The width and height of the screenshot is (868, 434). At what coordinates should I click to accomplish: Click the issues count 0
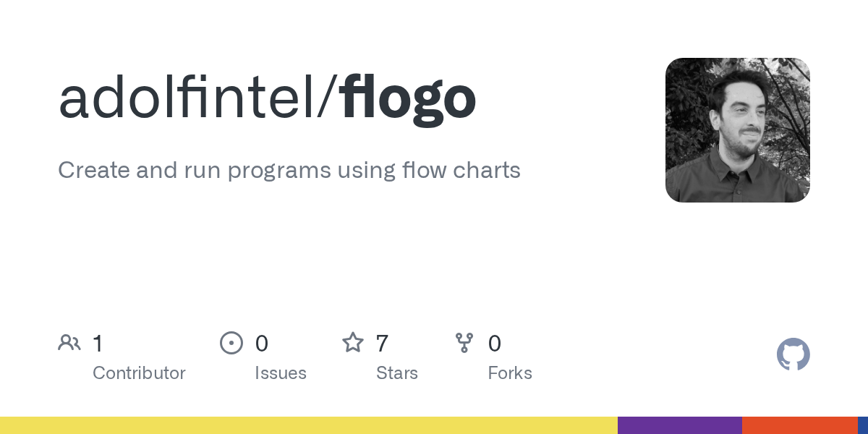click(x=262, y=344)
